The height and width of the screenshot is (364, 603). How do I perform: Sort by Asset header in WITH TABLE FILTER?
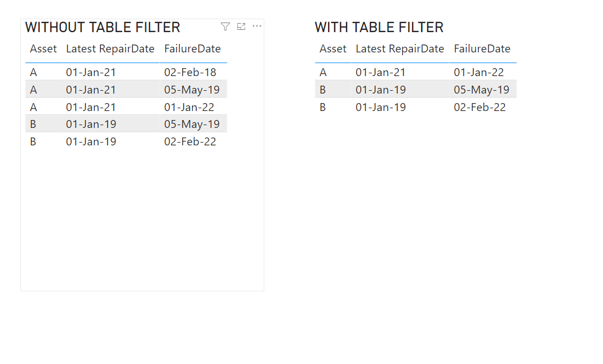332,49
